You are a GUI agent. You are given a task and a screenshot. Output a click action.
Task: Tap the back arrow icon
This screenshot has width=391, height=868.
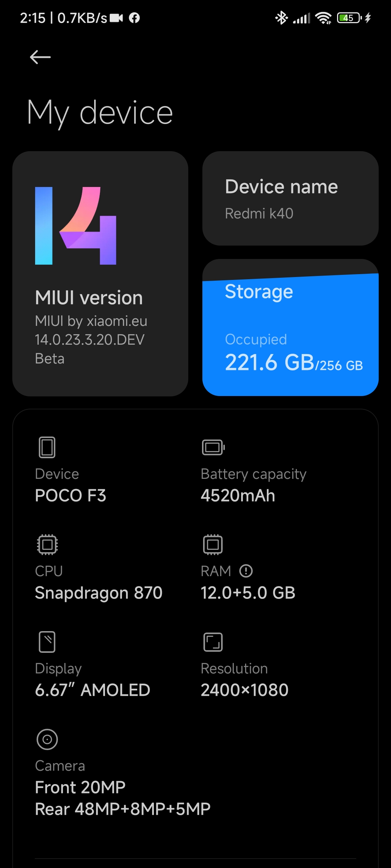(40, 57)
